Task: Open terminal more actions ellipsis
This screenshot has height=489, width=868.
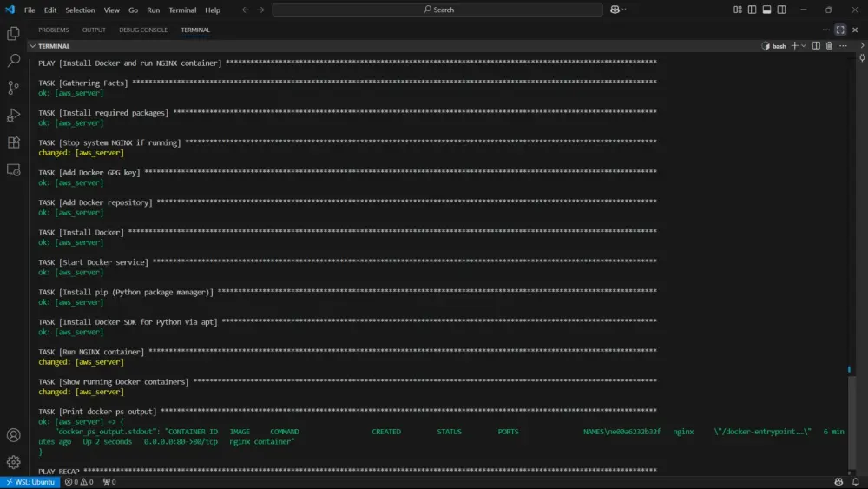Action: tap(843, 46)
